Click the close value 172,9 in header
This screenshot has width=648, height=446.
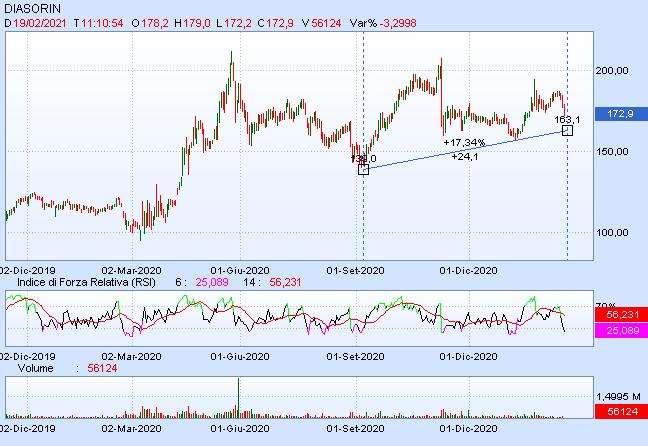pyautogui.click(x=280, y=23)
